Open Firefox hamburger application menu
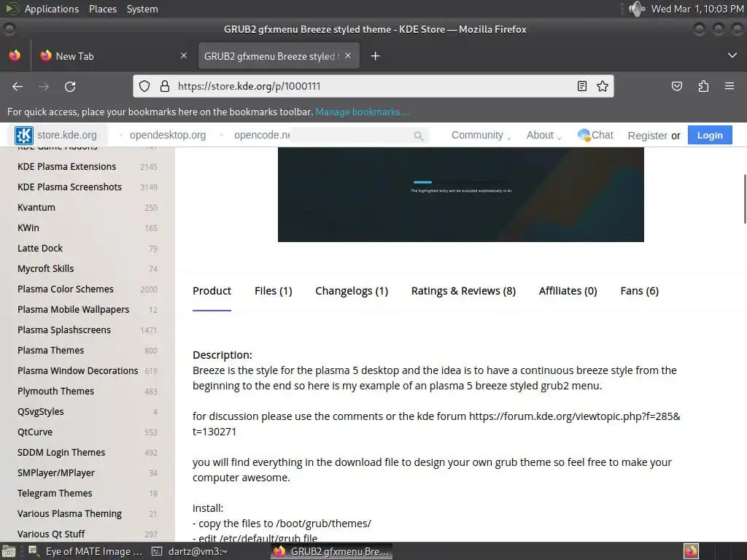The height and width of the screenshot is (560, 747). 729,86
